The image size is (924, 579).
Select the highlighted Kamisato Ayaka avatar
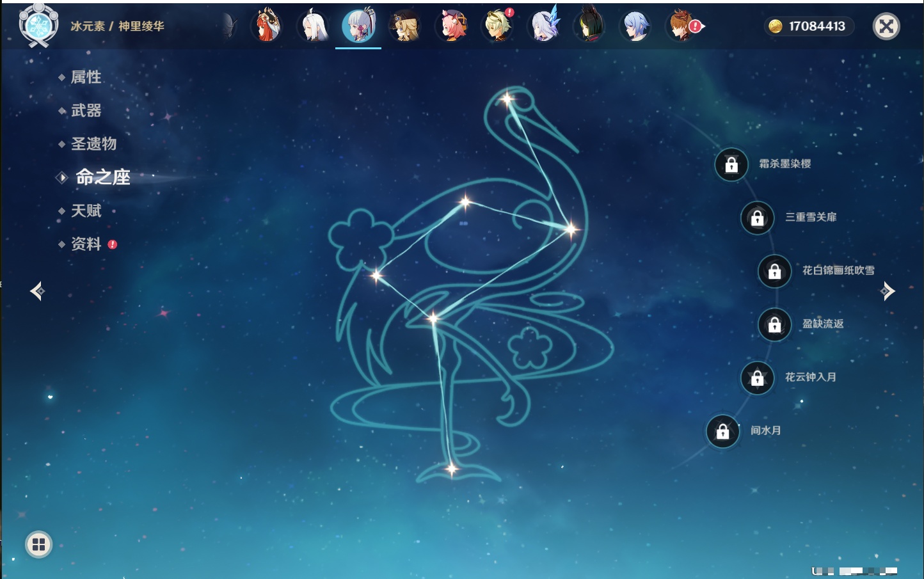tap(358, 26)
